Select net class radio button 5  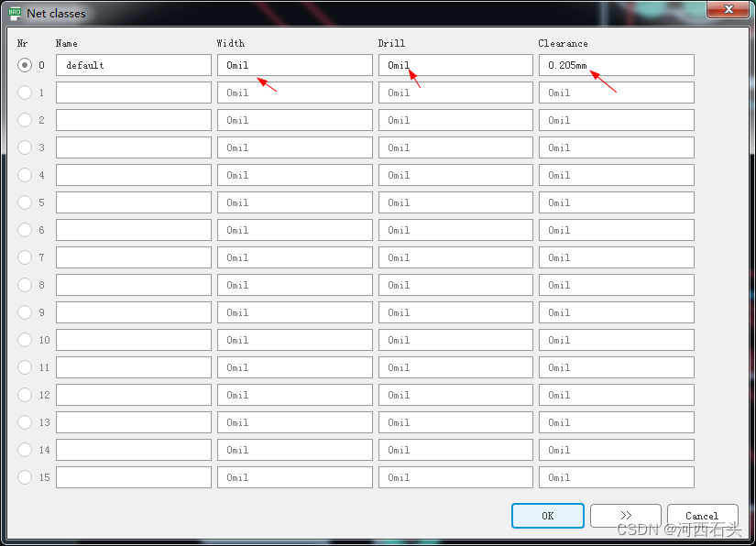(25, 202)
